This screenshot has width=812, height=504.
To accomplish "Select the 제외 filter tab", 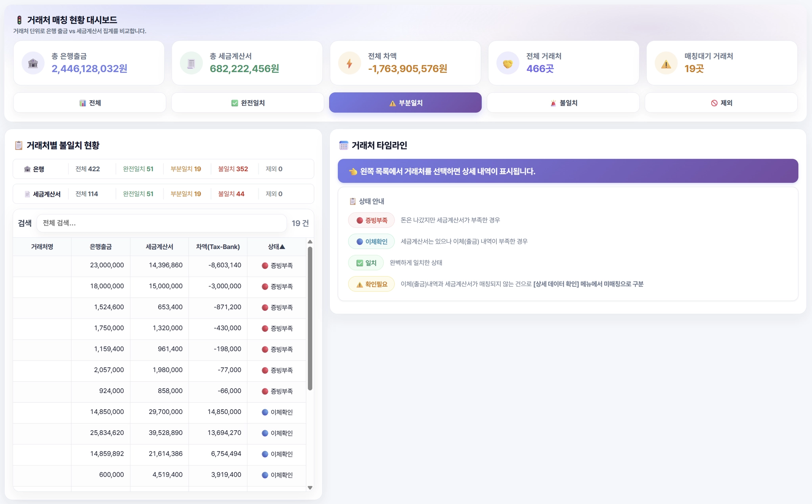I will click(721, 103).
